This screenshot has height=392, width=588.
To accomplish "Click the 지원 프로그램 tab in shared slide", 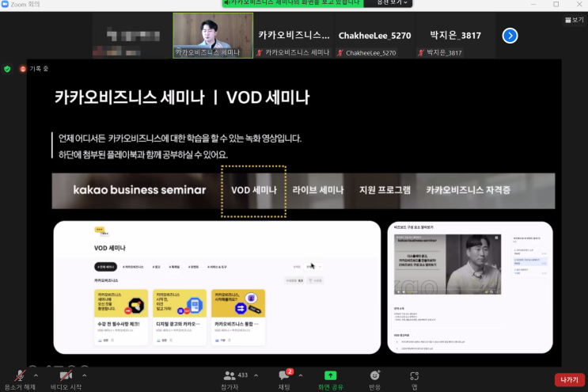I will point(385,190).
